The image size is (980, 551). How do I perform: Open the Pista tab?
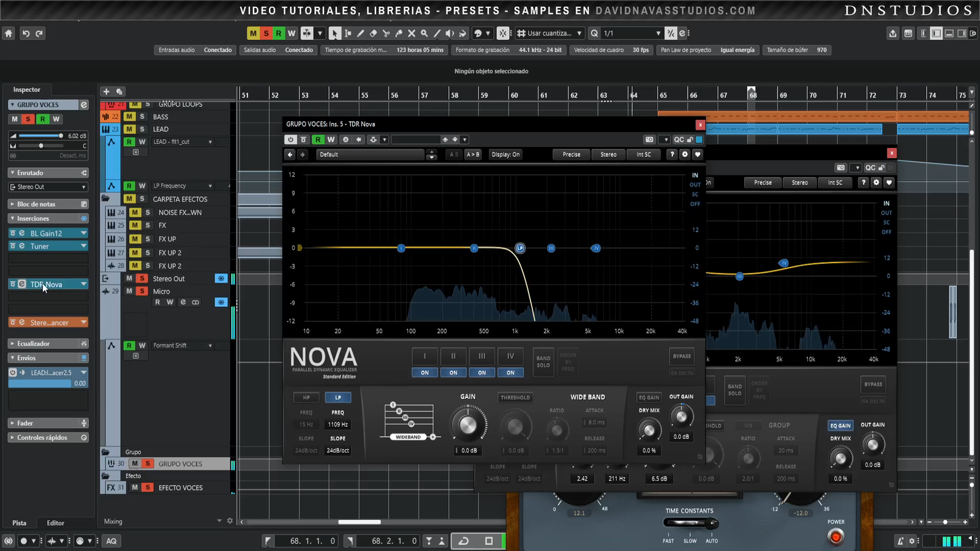click(20, 523)
